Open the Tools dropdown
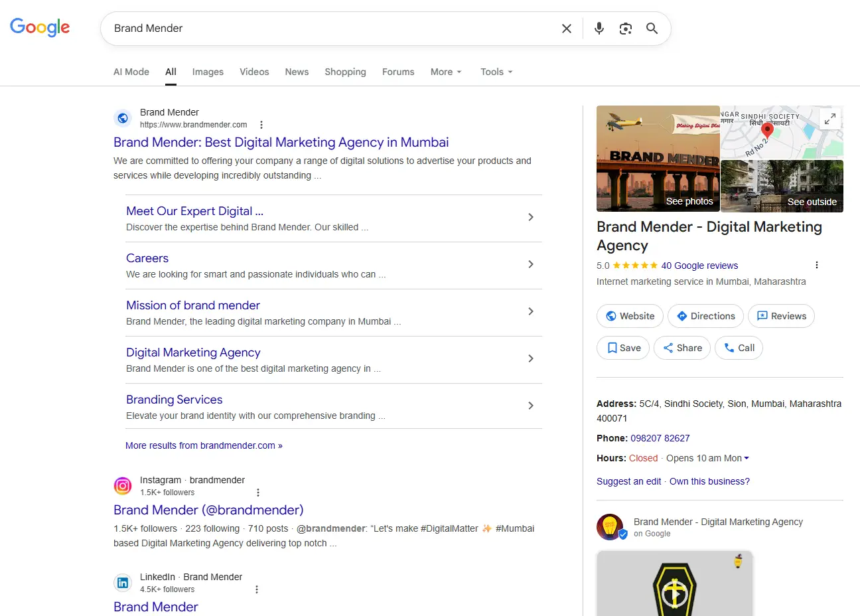The image size is (860, 616). click(496, 72)
